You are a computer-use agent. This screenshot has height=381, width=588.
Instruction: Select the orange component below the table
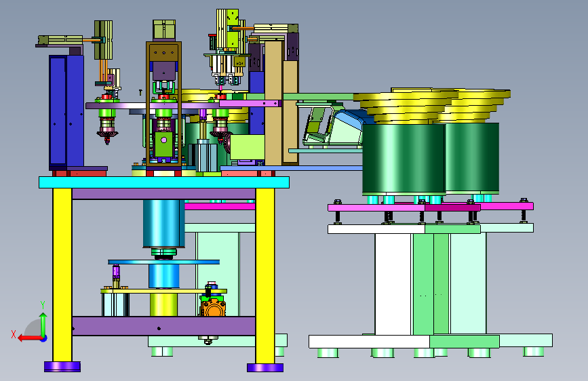[213, 308]
